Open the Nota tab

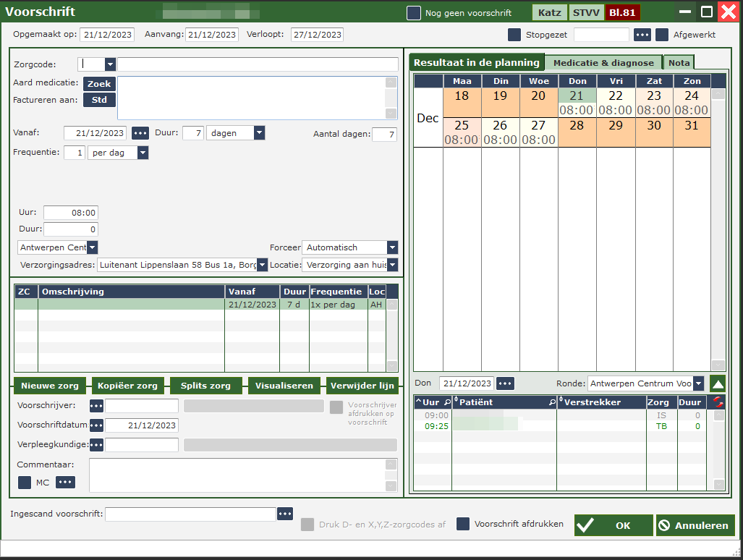679,63
